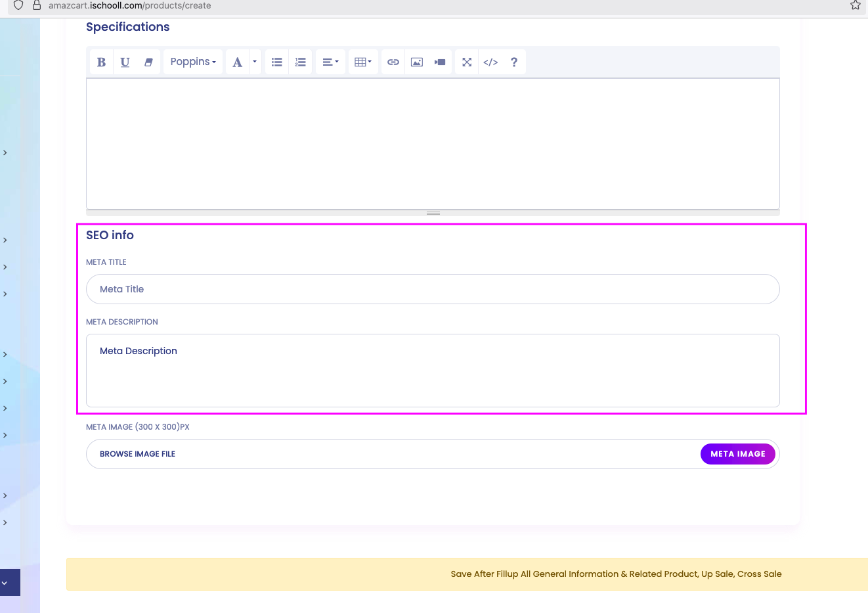Image resolution: width=868 pixels, height=613 pixels.
Task: Open editor help via question mark
Action: [x=514, y=62]
